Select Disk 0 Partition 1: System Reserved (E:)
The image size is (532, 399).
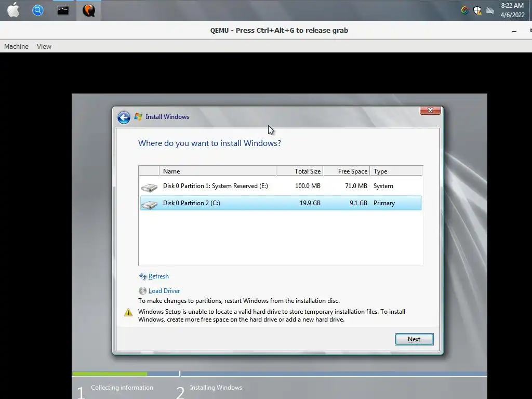(281, 186)
